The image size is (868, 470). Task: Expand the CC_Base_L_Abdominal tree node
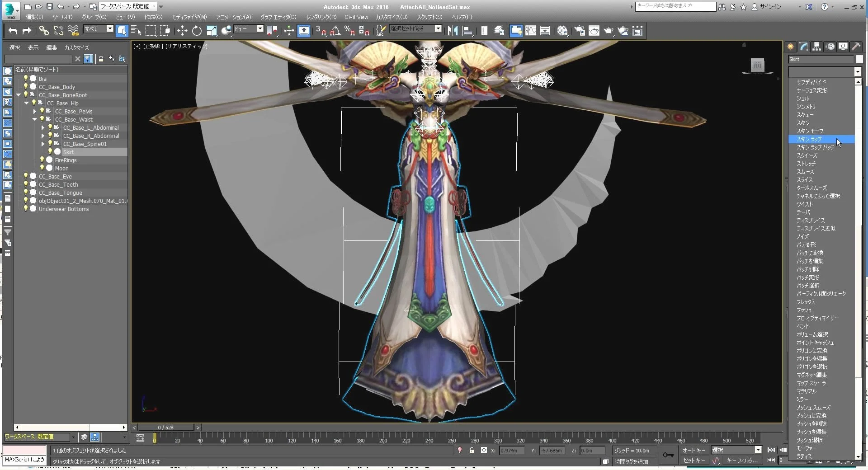[x=43, y=127]
